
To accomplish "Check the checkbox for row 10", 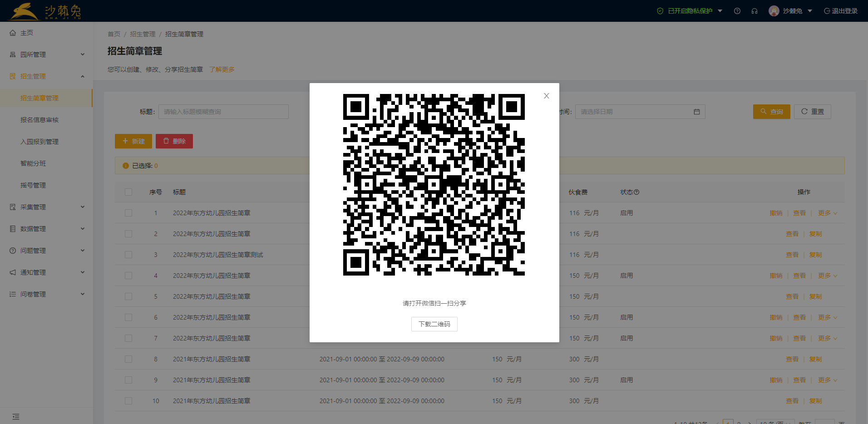I will [128, 401].
